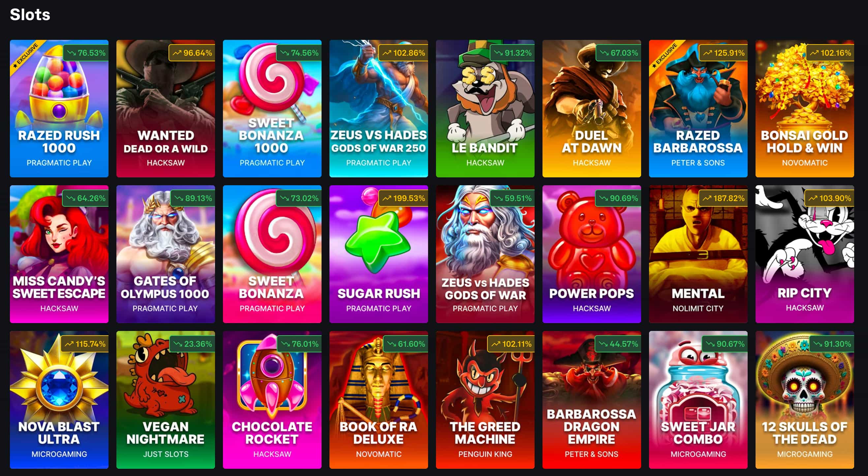Open Wanted Dead or a Wild game
The width and height of the screenshot is (868, 476).
click(166, 108)
